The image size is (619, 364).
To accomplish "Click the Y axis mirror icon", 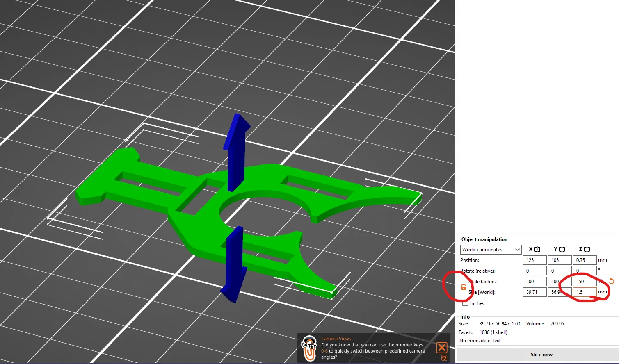I will tap(562, 249).
